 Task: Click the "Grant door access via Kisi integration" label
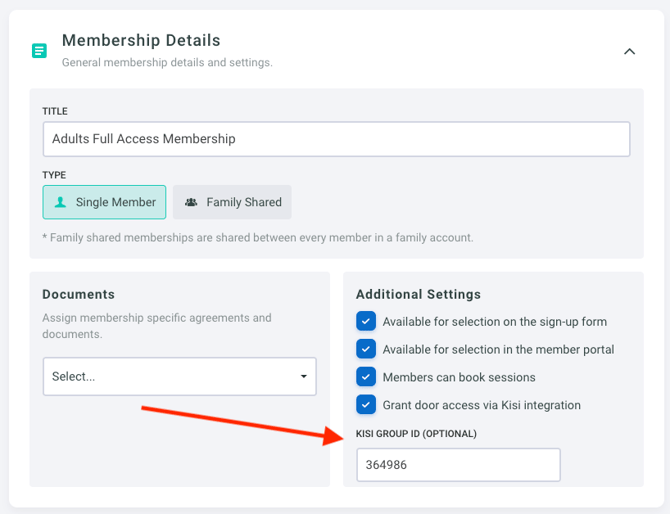481,405
